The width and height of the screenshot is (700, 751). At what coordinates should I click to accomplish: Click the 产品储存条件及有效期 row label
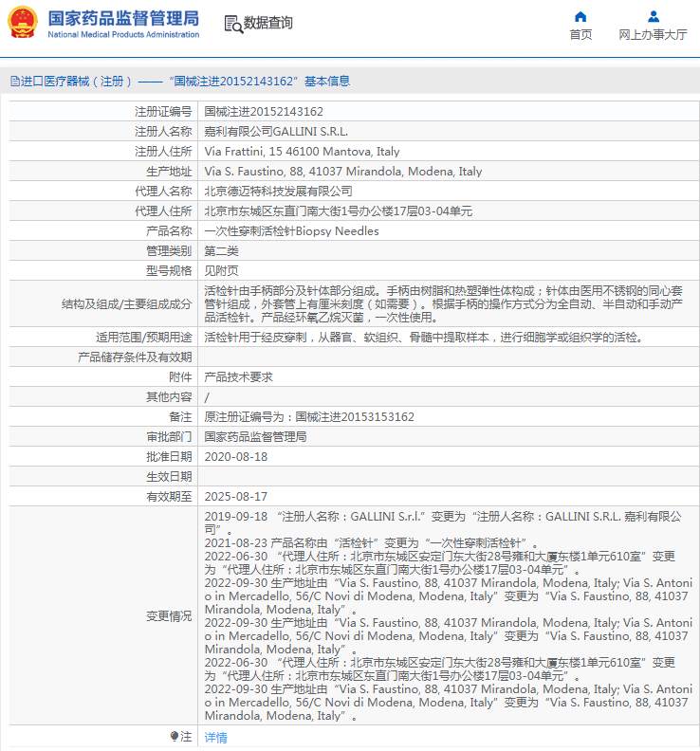[135, 357]
